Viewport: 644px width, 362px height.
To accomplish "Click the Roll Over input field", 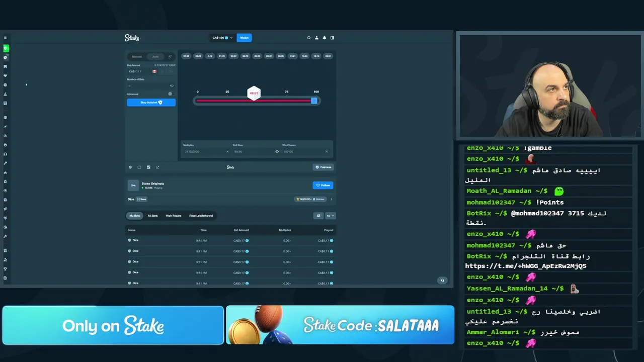I will tap(256, 151).
